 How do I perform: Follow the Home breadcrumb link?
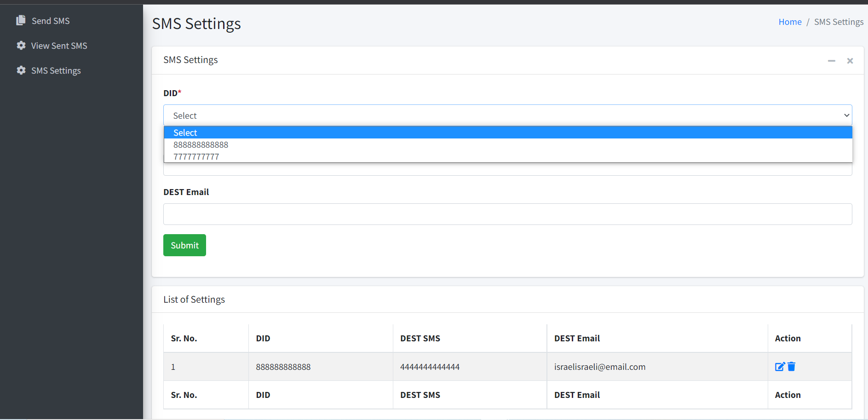point(790,22)
